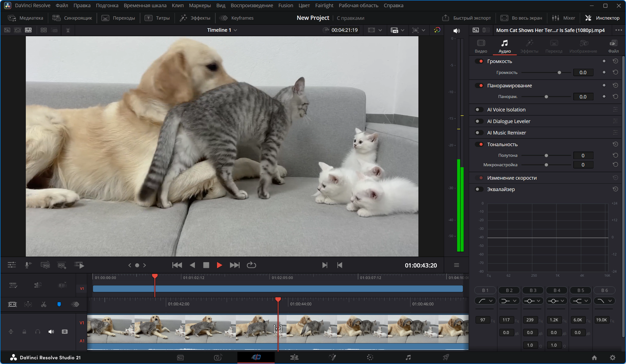Toggle the Громкость section enable switch
626x364 pixels.
479,61
